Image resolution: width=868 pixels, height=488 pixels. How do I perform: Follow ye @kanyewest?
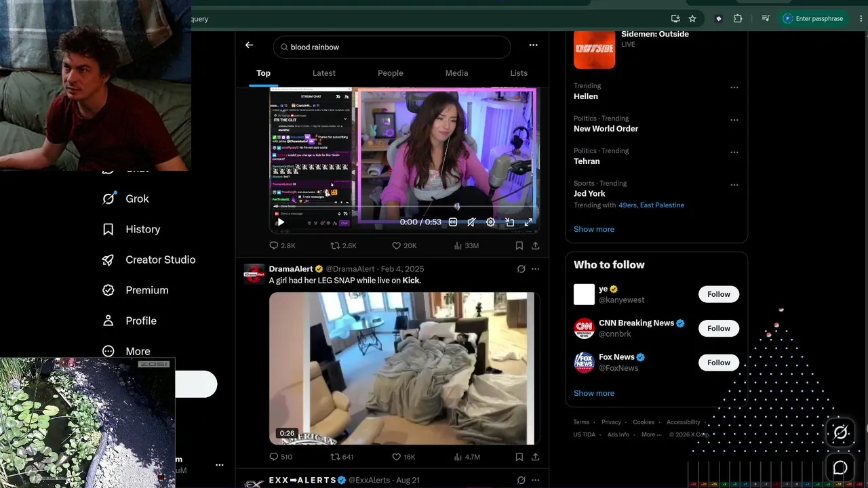(x=719, y=294)
